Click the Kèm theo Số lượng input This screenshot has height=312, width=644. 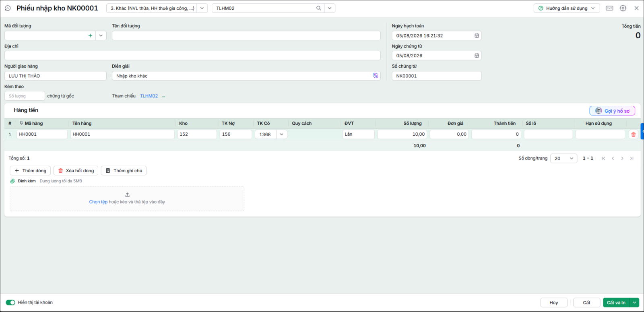click(x=25, y=96)
